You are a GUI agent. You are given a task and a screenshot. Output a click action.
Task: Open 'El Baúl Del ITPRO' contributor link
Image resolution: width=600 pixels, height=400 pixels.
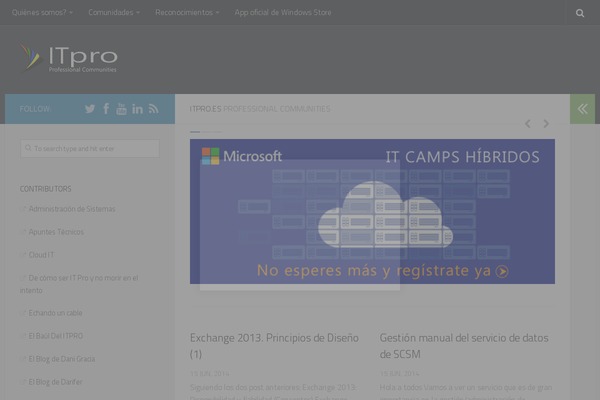tap(56, 336)
